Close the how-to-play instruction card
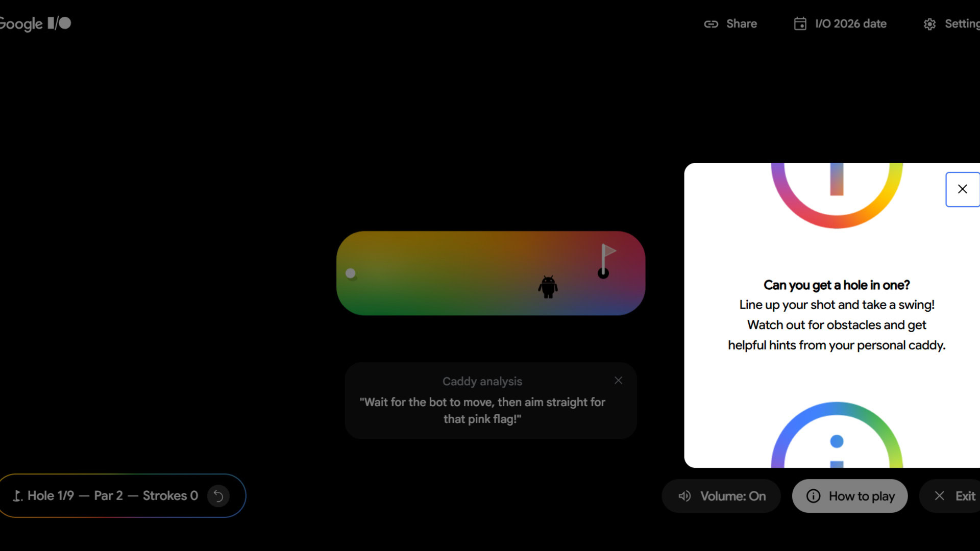 coord(962,189)
